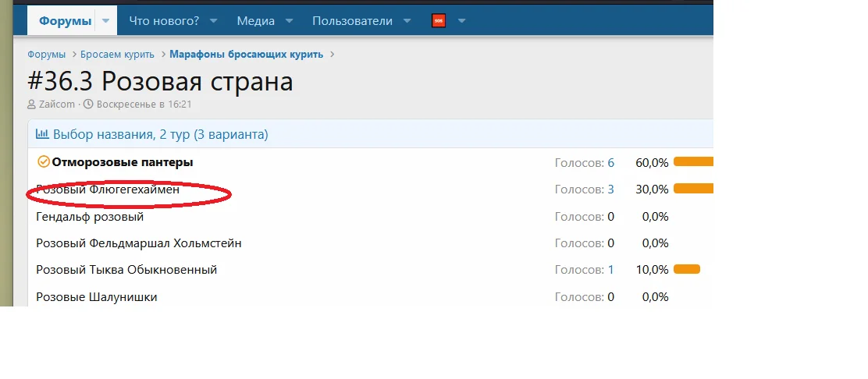The height and width of the screenshot is (379, 868).
Task: Open voters count 6 for Отморозовые пантеры
Action: (610, 163)
